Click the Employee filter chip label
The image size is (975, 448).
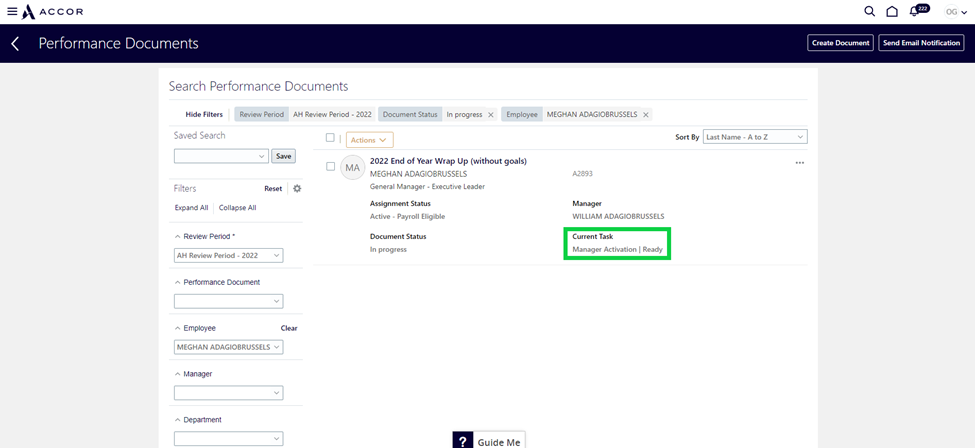pyautogui.click(x=522, y=114)
